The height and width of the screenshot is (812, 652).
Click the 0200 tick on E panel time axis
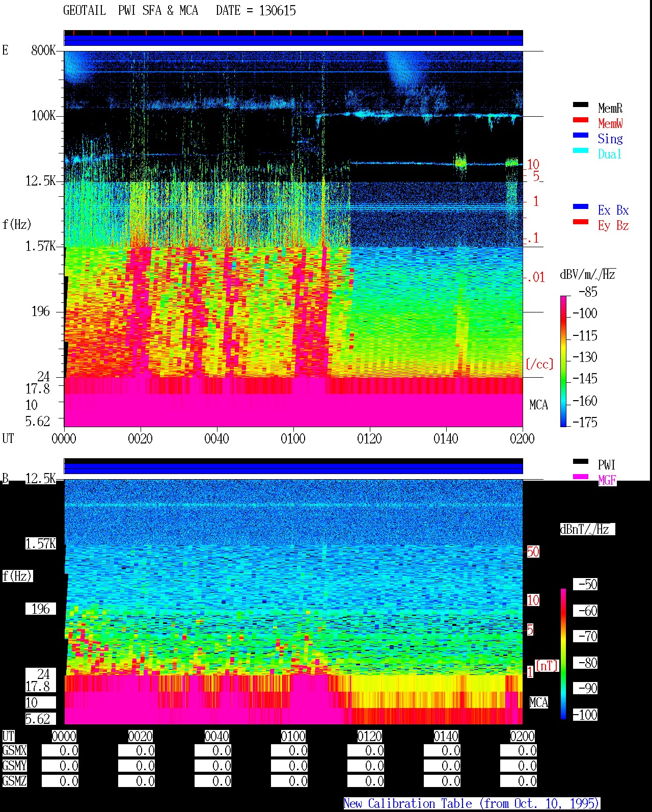pyautogui.click(x=522, y=438)
